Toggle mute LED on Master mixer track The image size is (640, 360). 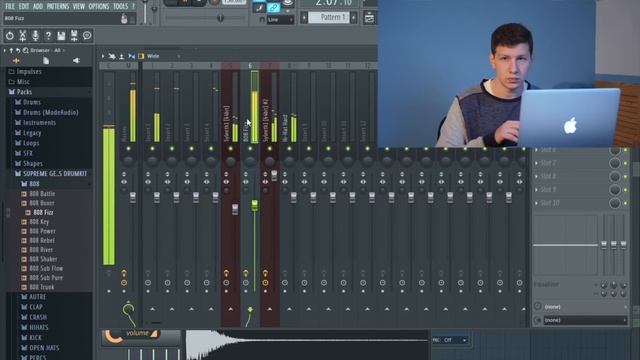coord(129,149)
